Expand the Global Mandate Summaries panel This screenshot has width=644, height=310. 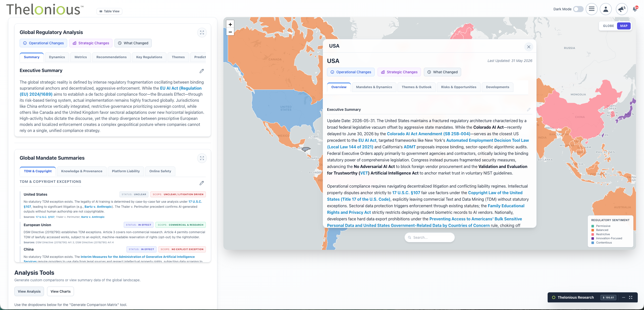(202, 158)
